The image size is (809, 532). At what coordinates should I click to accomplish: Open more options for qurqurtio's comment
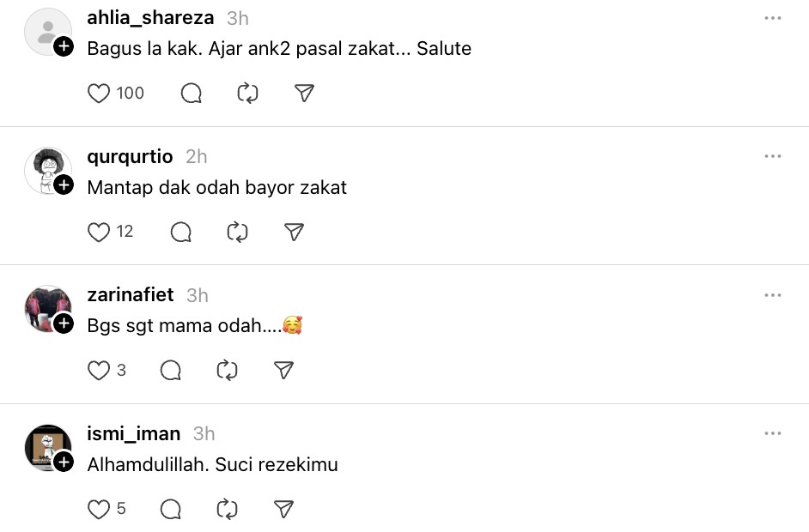[x=773, y=157]
